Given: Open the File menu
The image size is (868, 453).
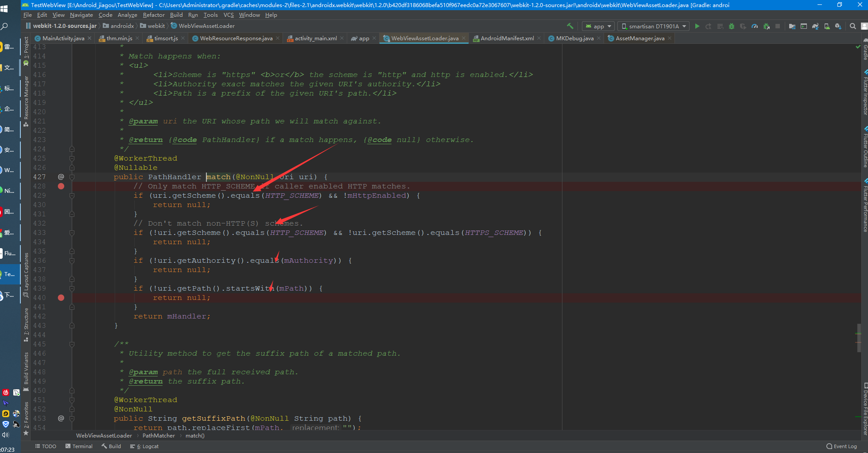Looking at the screenshot, I should (27, 15).
